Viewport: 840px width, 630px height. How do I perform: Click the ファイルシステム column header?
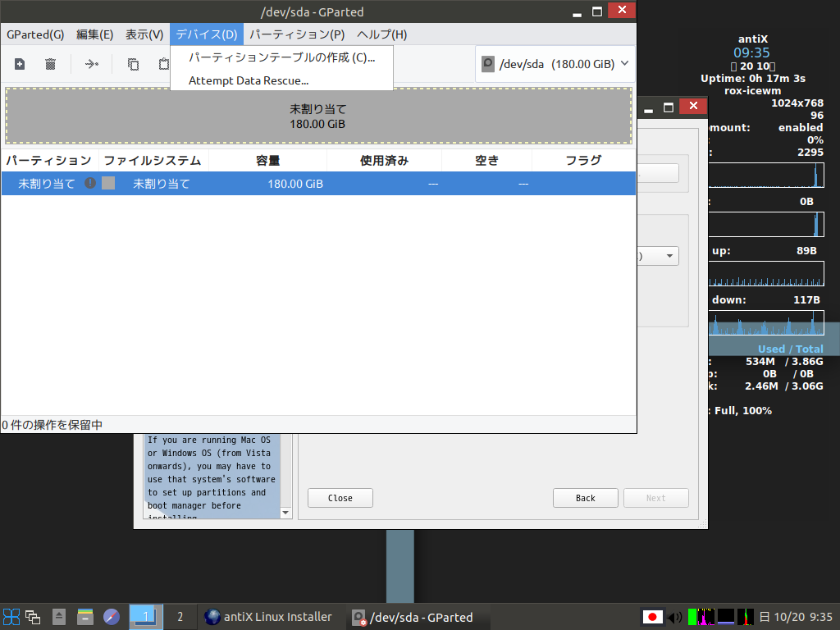(x=153, y=160)
